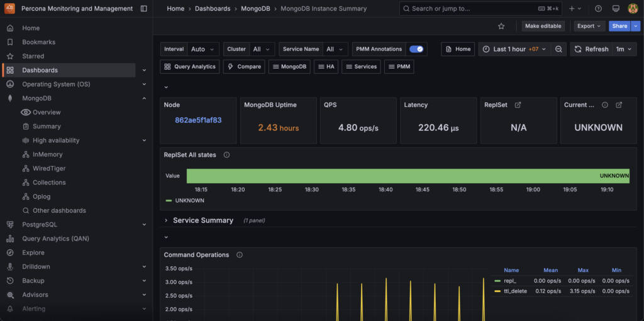
Task: Click the MongoDB leaf icon in sidebar
Action: (10, 98)
